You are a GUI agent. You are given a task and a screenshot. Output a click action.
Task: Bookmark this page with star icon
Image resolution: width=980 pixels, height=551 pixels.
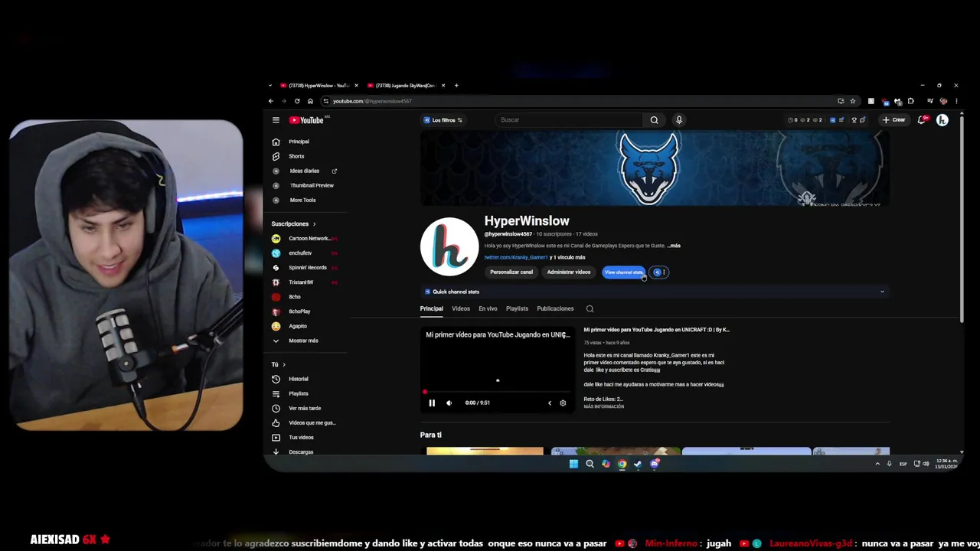852,101
